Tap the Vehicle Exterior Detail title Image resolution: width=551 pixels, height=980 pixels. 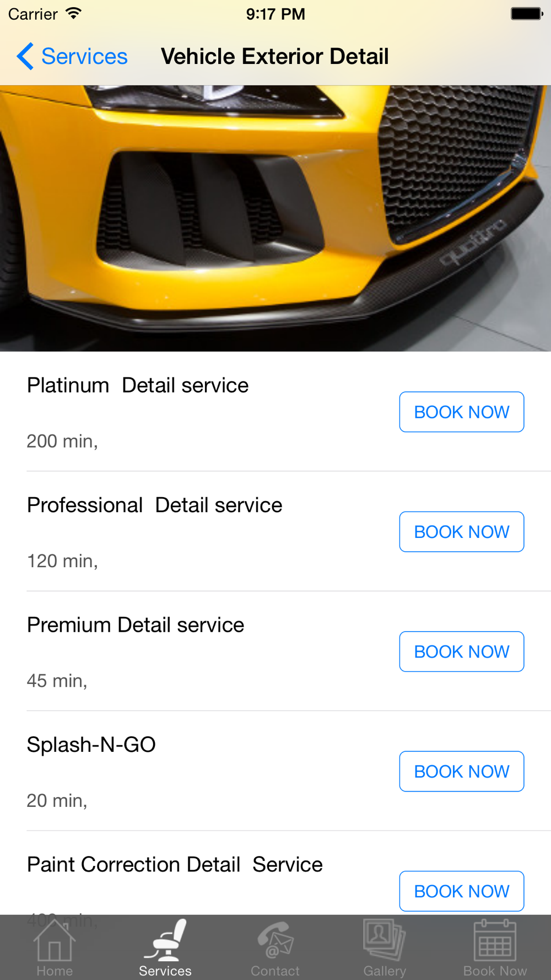[x=274, y=56]
